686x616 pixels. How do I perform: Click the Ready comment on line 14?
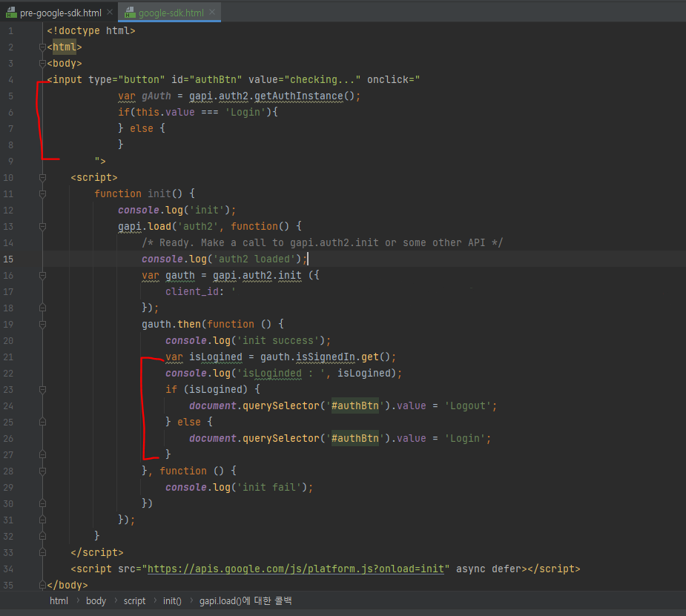coord(323,242)
